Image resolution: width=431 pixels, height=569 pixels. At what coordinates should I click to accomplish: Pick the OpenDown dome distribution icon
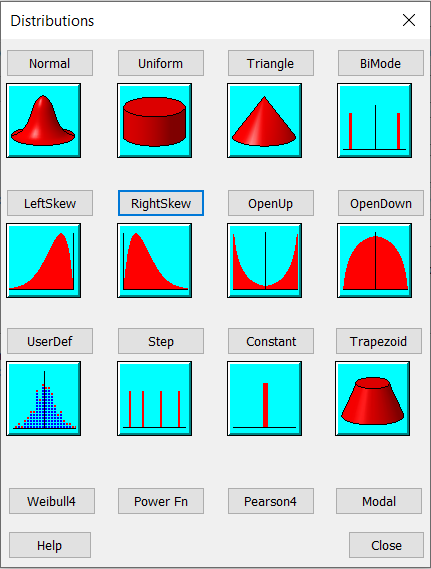pyautogui.click(x=374, y=261)
